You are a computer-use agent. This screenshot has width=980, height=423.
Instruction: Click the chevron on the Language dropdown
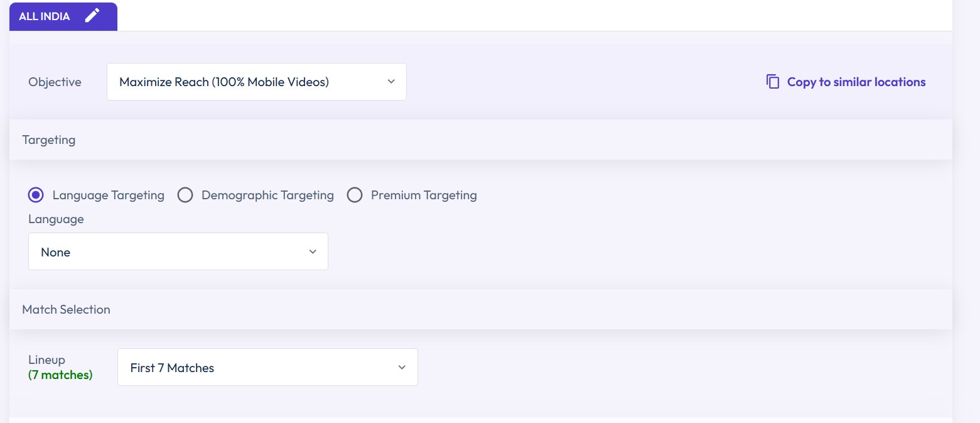pos(312,251)
